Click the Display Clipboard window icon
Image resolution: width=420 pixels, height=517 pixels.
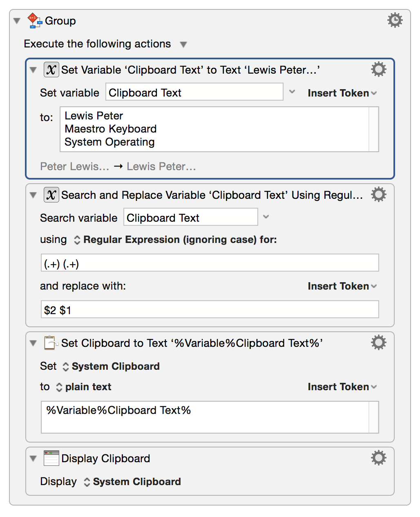tap(51, 458)
